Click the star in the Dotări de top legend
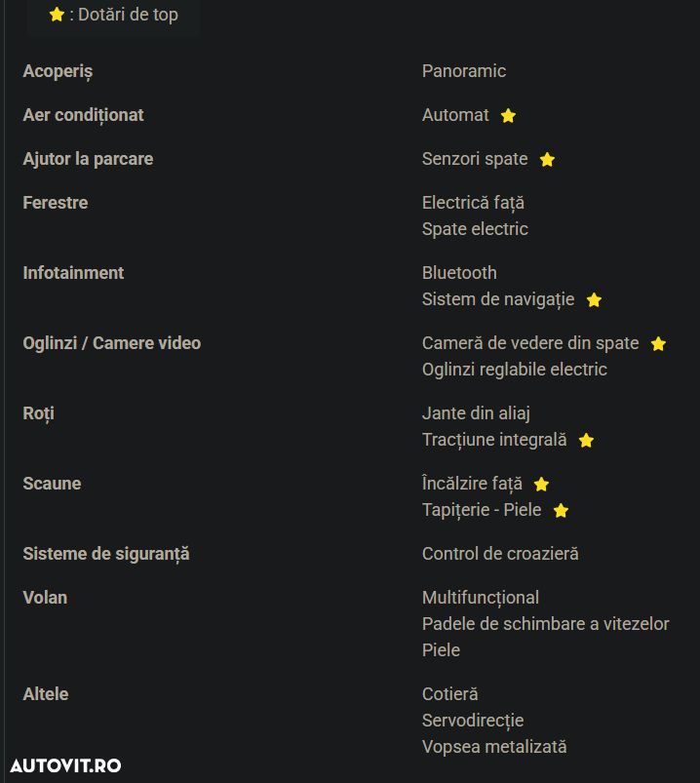Screen dimensions: 700x783 coord(57,16)
